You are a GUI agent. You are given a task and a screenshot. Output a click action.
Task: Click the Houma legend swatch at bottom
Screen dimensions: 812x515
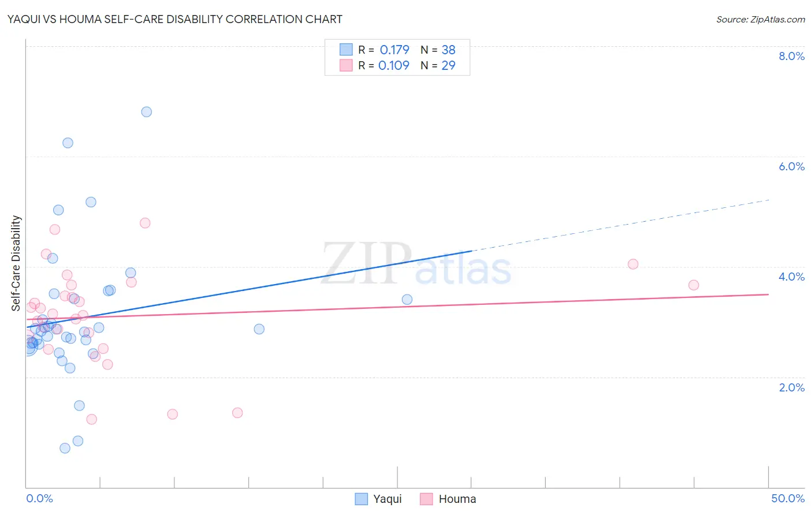[x=427, y=499]
